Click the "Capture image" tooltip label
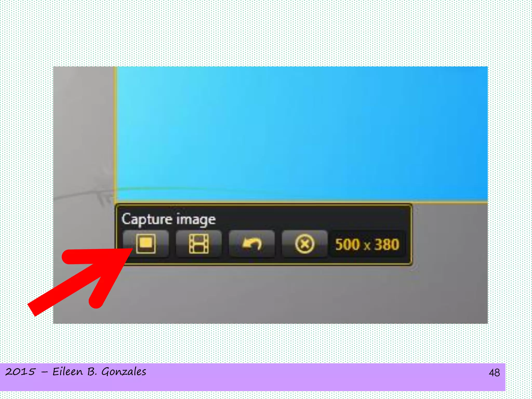 169,219
